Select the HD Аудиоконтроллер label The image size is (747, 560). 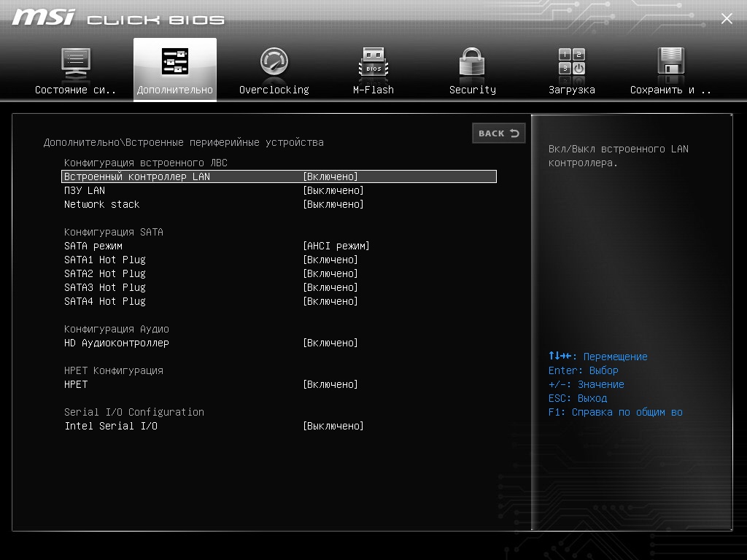point(117,343)
